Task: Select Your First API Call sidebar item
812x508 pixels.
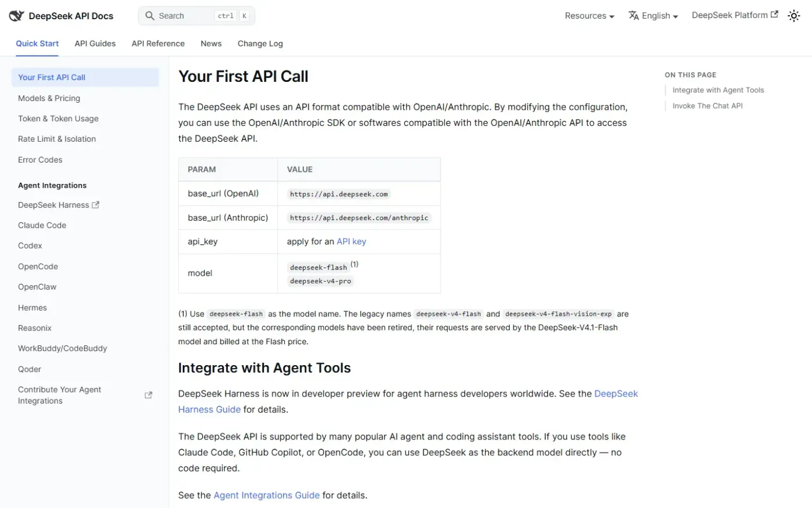Action: tap(85, 77)
